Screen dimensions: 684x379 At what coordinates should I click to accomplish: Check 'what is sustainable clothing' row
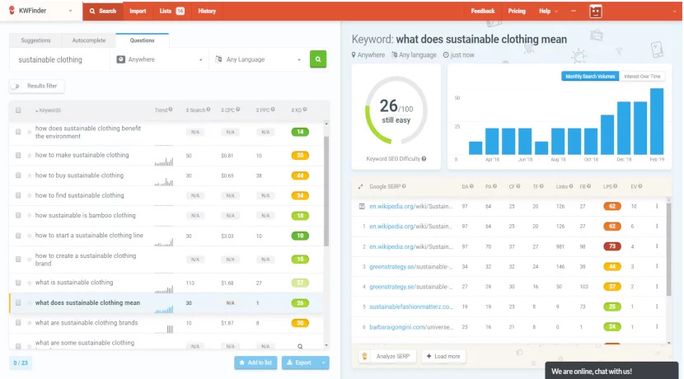tap(18, 283)
